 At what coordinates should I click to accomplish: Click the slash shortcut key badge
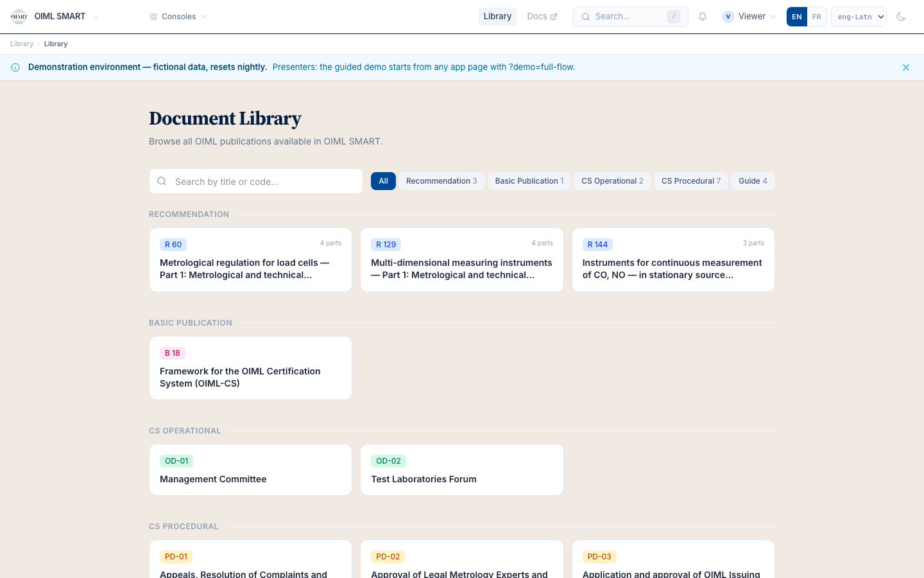674,17
